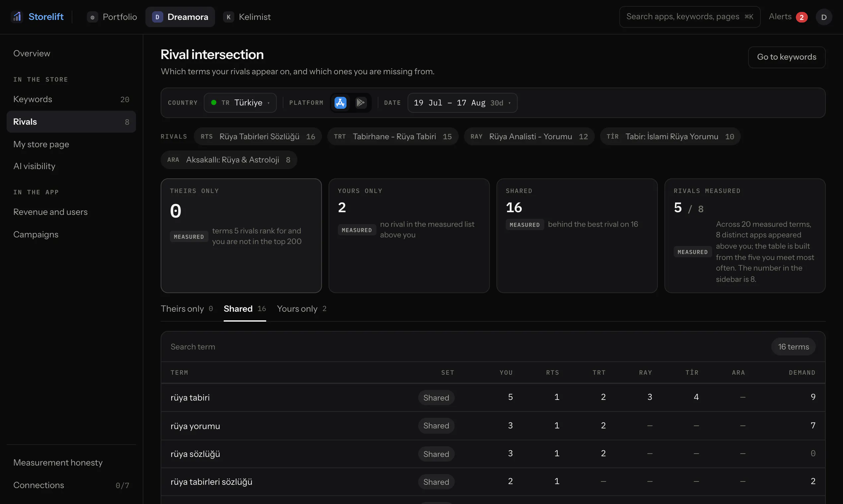Click the TERM column header

(179, 373)
